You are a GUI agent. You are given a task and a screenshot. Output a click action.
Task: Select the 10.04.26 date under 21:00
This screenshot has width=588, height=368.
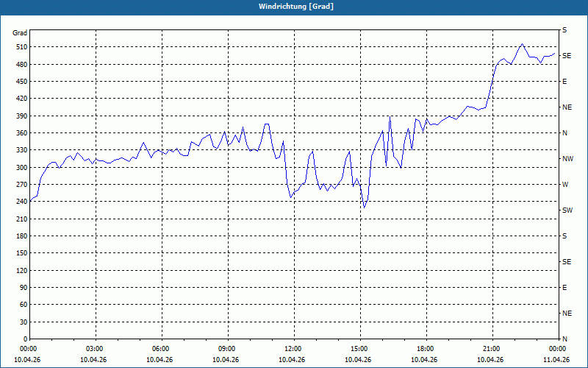(490, 360)
